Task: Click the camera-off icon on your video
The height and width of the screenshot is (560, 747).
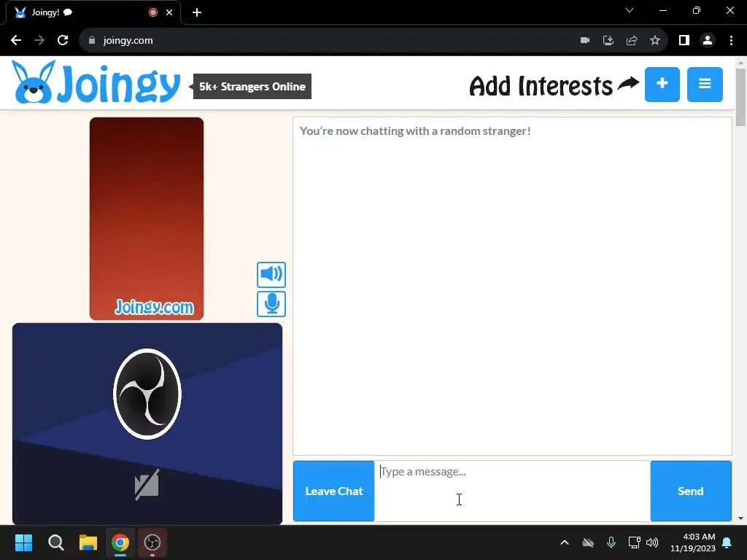Action: click(147, 485)
